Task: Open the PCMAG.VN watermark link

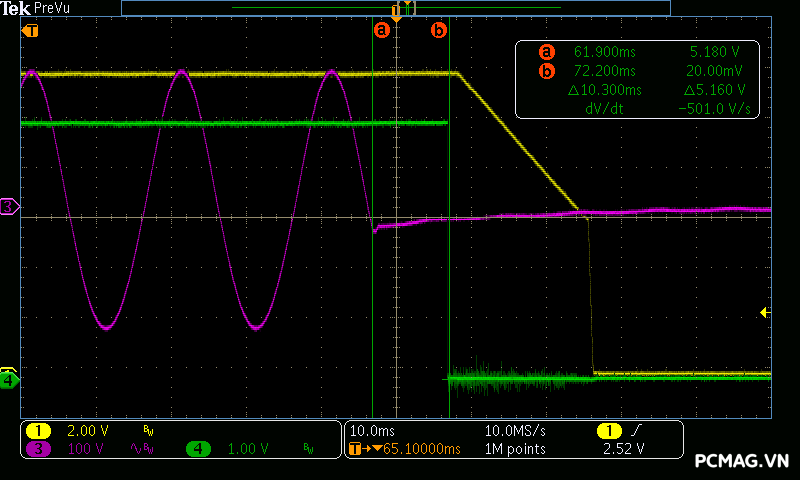Action: point(742,461)
